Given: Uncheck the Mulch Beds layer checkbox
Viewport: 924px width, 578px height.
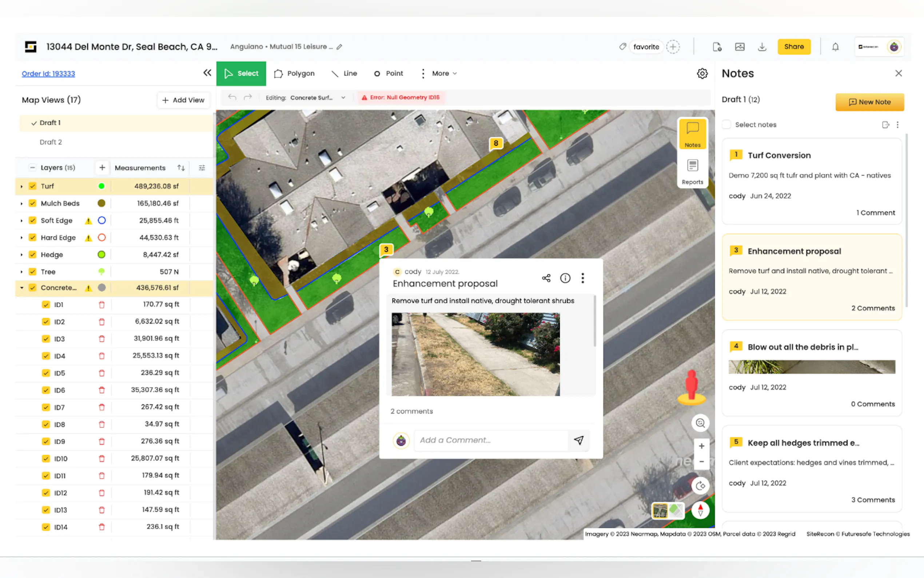Looking at the screenshot, I should click(x=33, y=203).
